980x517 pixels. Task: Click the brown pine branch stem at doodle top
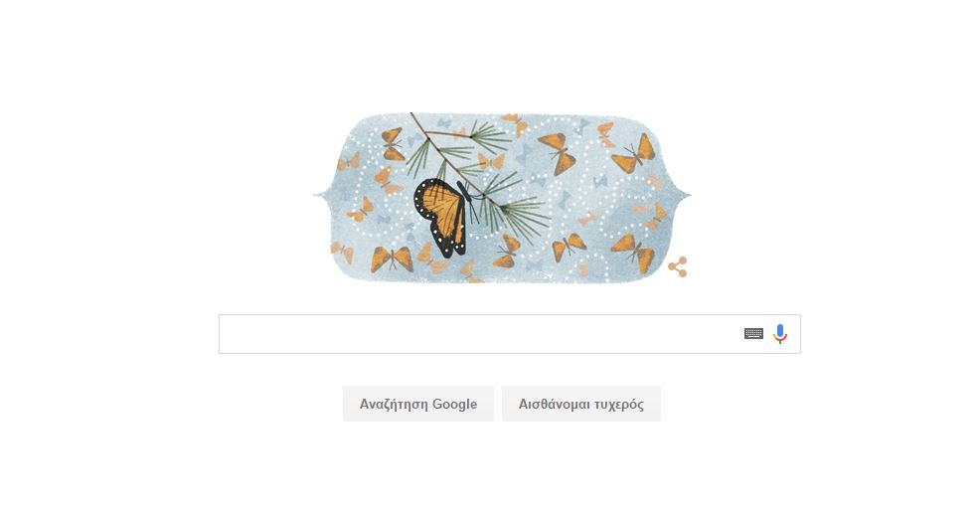(x=419, y=126)
